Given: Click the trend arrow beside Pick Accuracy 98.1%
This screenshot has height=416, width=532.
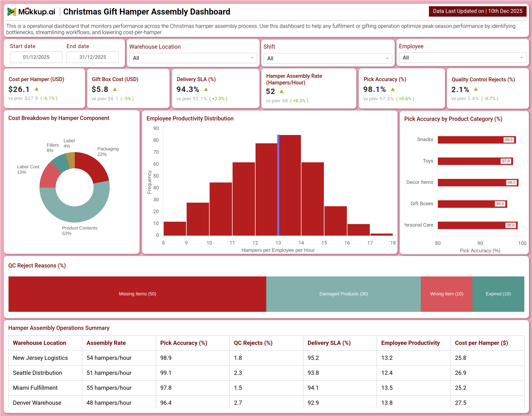Looking at the screenshot, I should click(x=393, y=89).
